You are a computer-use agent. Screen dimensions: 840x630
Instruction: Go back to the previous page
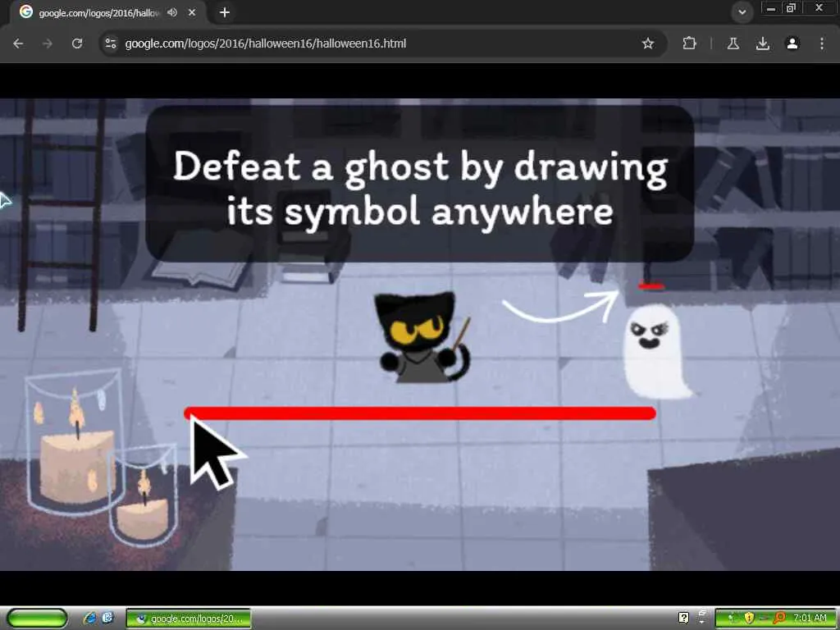click(18, 43)
